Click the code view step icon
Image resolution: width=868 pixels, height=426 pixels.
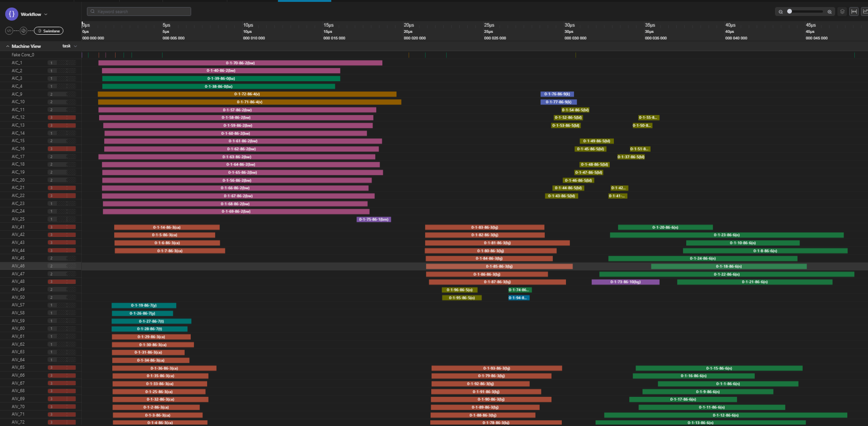(x=9, y=31)
